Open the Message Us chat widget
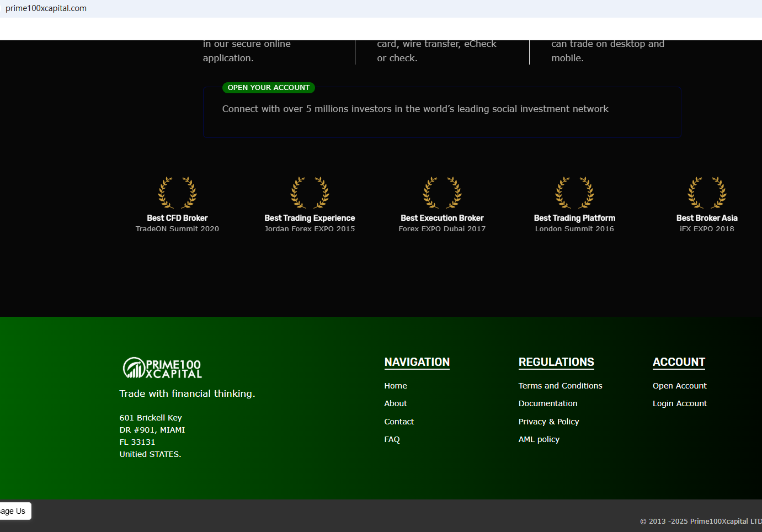762x532 pixels. point(14,511)
